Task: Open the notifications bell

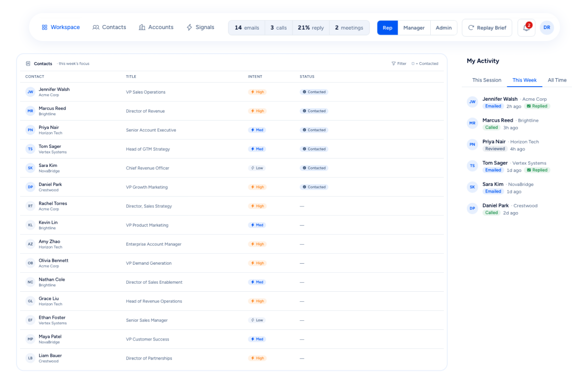Action: pyautogui.click(x=526, y=28)
